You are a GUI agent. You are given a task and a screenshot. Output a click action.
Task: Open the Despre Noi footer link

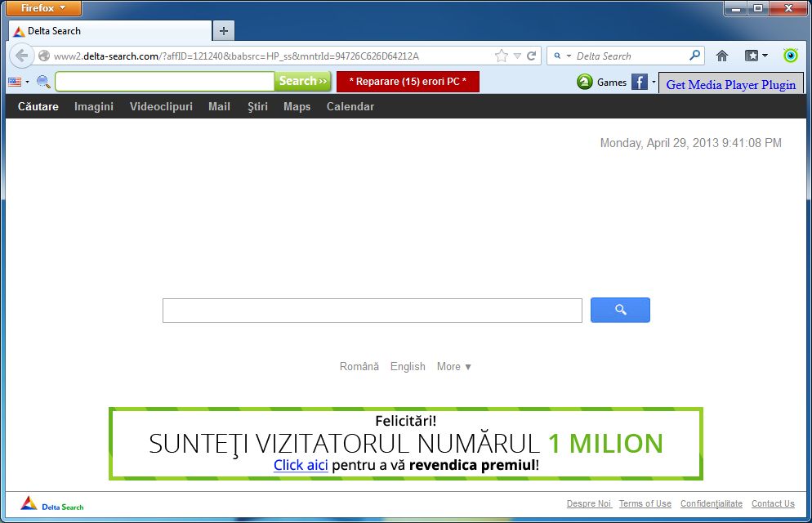[589, 503]
